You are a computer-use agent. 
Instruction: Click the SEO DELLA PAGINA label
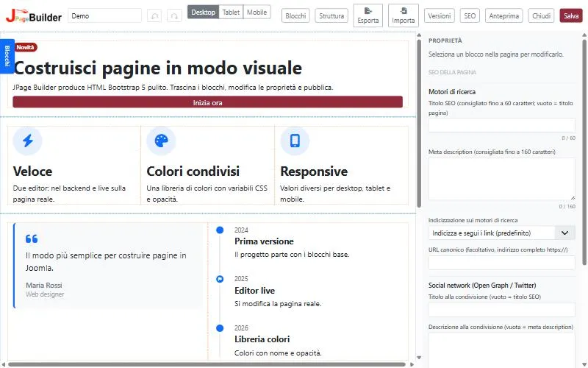tap(452, 72)
